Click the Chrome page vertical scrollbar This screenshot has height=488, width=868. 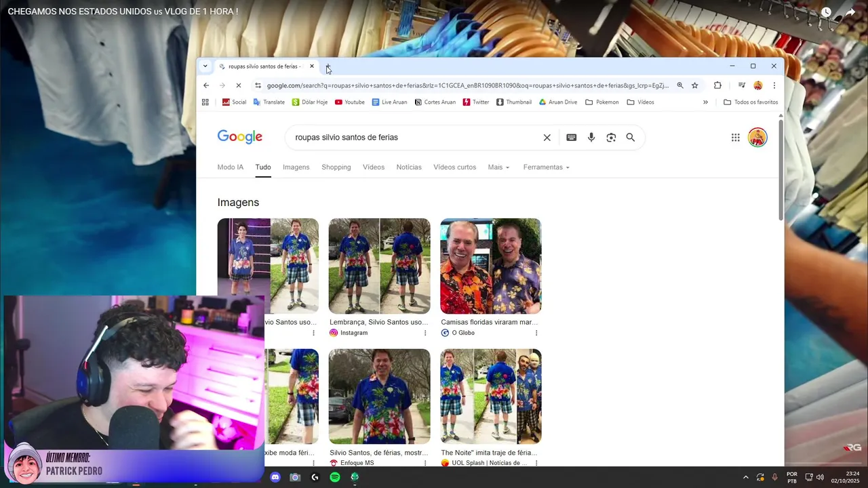tap(781, 169)
